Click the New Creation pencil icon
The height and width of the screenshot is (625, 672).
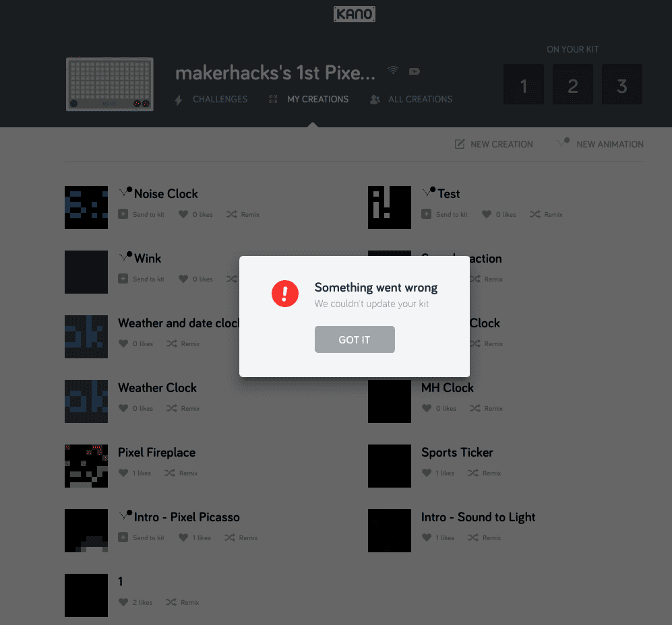pyautogui.click(x=460, y=144)
